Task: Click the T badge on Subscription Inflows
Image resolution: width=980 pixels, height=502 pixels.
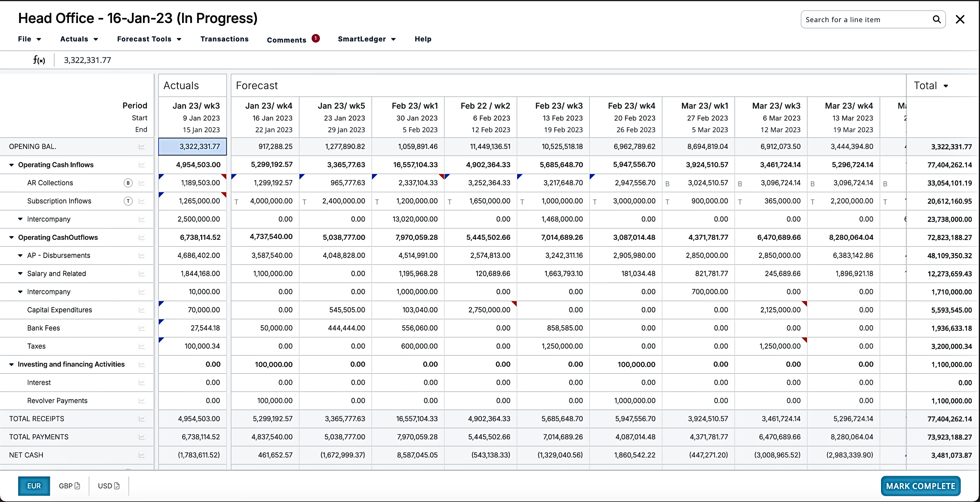Action: click(128, 201)
